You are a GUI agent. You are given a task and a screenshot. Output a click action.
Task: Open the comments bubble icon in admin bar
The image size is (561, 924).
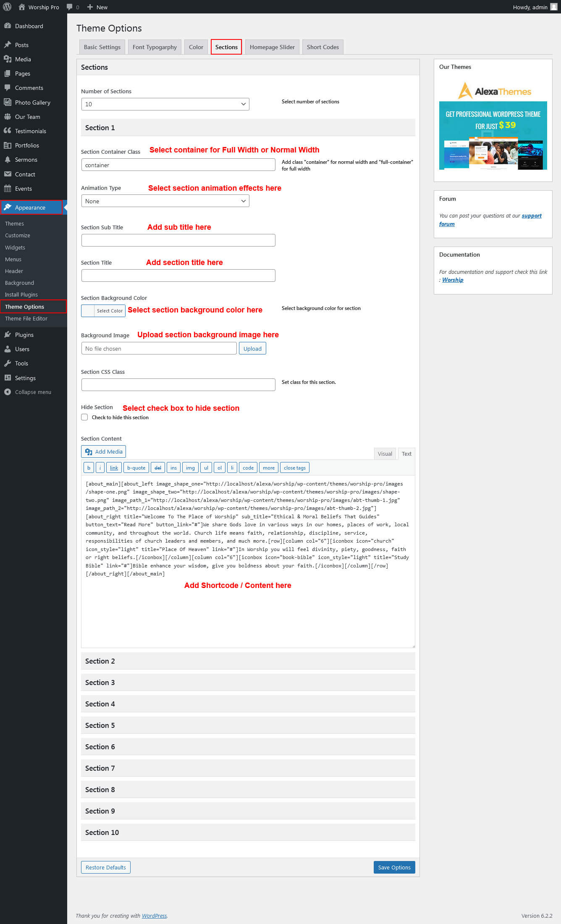coord(70,7)
